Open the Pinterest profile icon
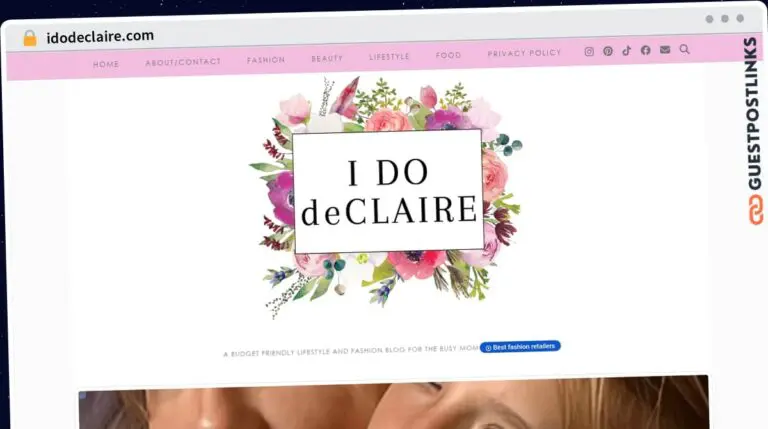This screenshot has width=768, height=429. [x=608, y=51]
